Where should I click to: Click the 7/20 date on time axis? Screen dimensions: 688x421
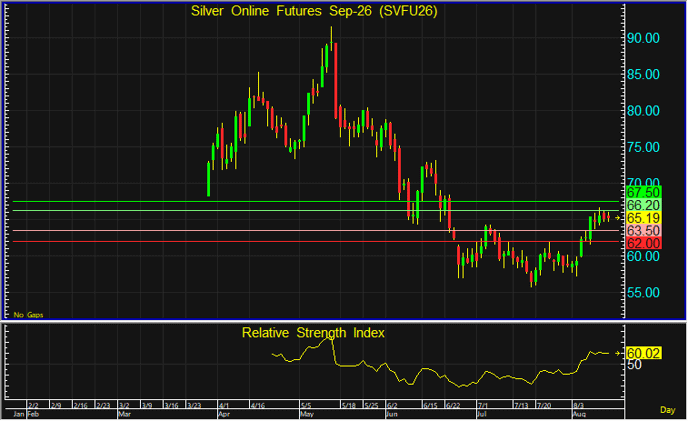coord(544,405)
